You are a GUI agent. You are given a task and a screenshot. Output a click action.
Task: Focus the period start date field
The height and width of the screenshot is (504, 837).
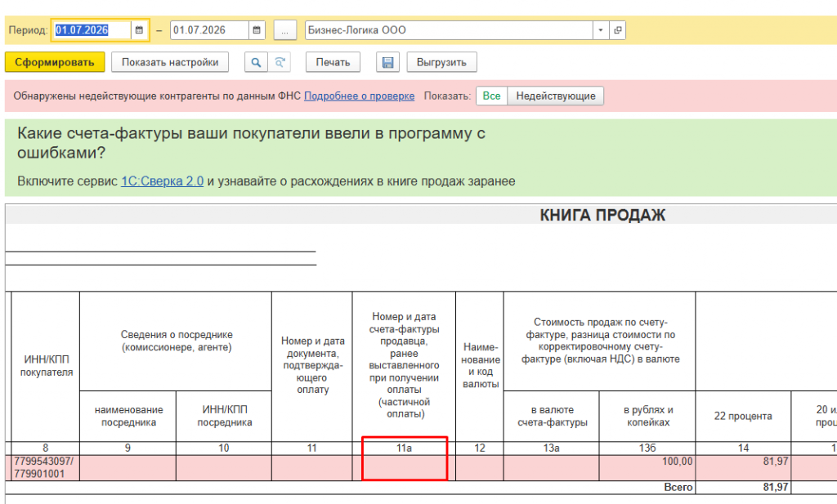point(92,30)
